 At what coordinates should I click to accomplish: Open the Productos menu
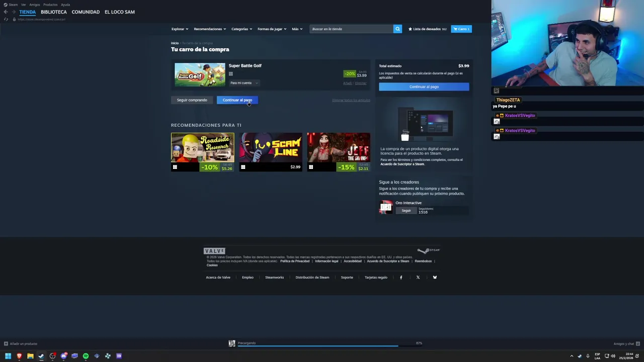click(x=50, y=5)
